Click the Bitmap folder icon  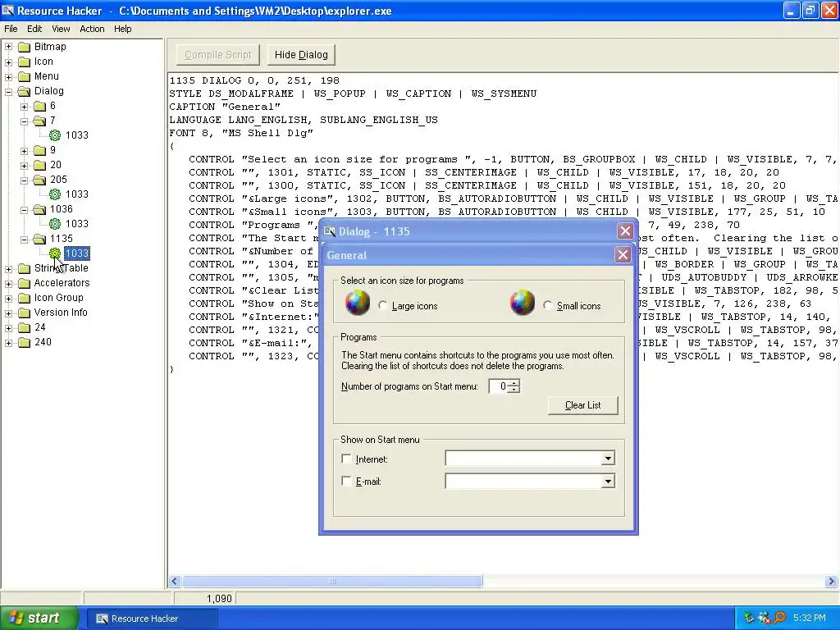24,47
